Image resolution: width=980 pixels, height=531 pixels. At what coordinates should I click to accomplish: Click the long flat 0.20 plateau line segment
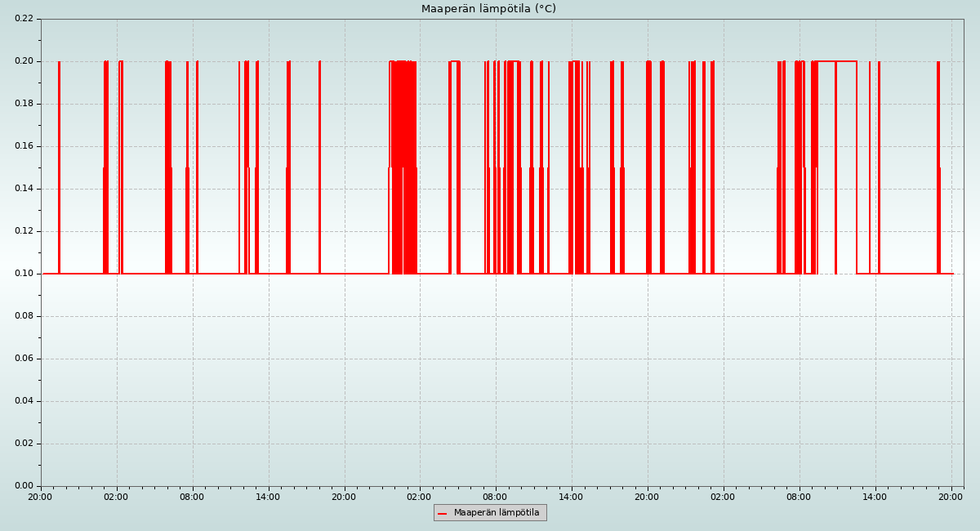click(845, 61)
